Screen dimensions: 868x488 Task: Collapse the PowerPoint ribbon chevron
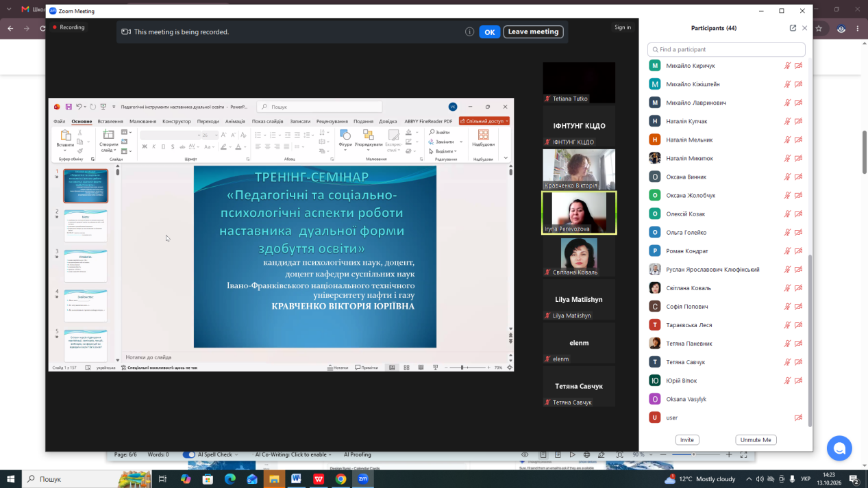[506, 158]
